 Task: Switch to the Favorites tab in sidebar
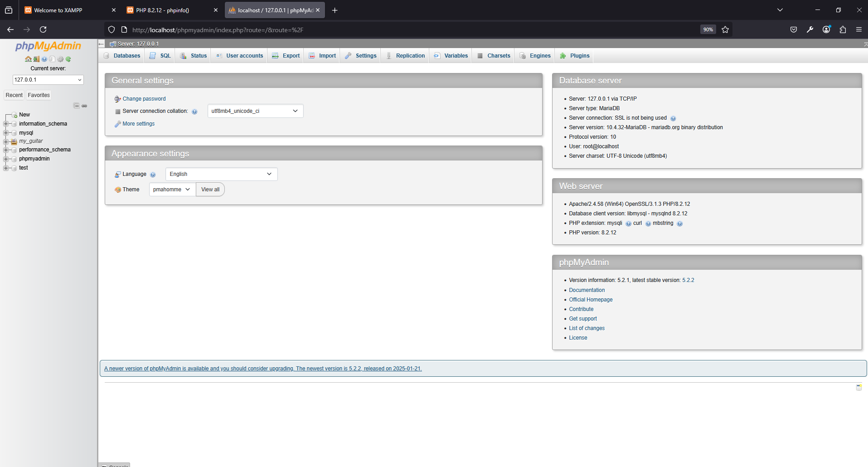point(39,95)
